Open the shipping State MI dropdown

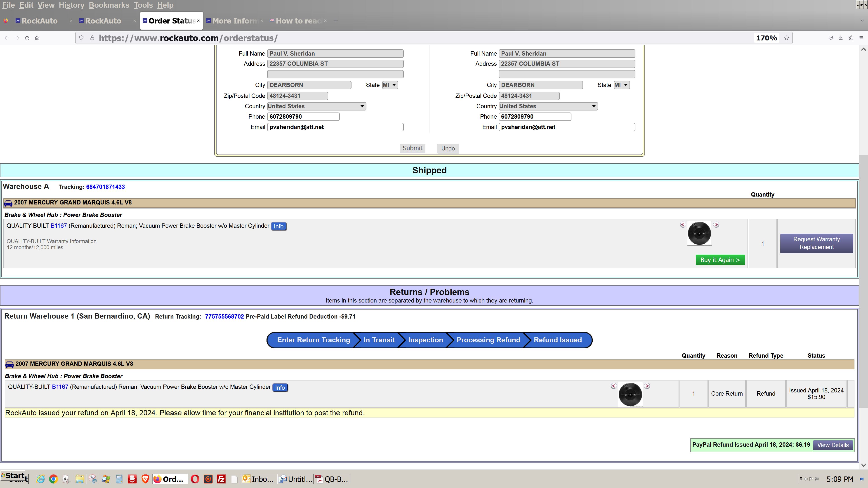click(621, 85)
